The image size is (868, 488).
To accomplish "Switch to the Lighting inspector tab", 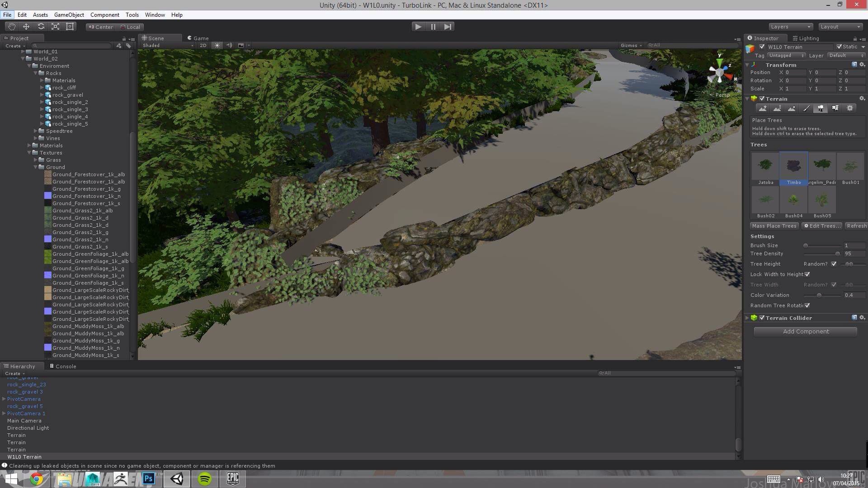I will 807,38.
